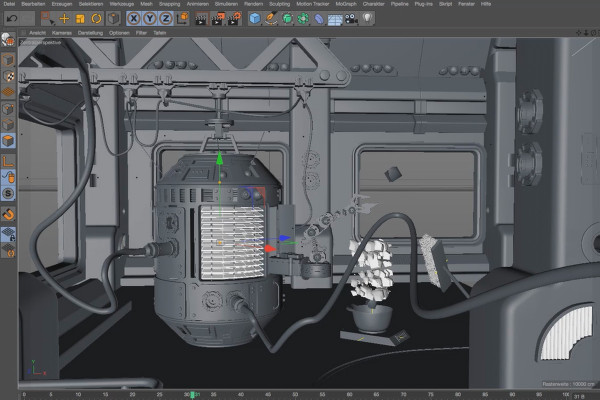Viewport: 600px width, 400px height.
Task: Switch to Edges mode
Action: click(8, 125)
